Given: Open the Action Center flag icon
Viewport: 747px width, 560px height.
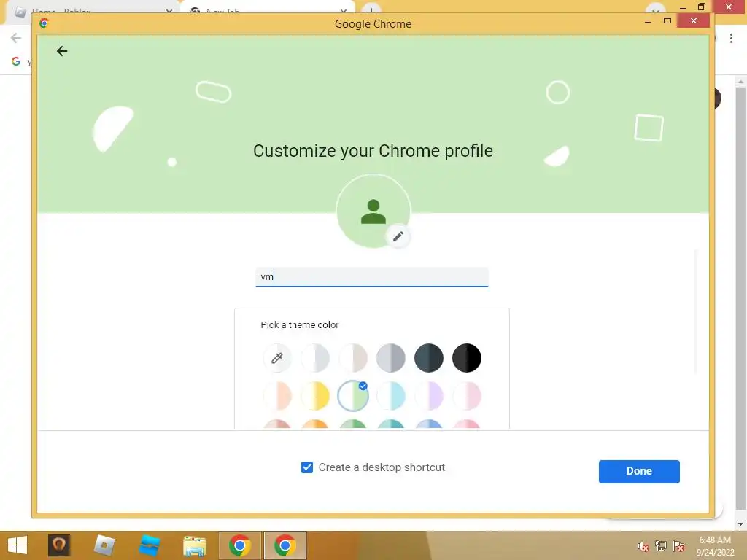Looking at the screenshot, I should point(678,546).
